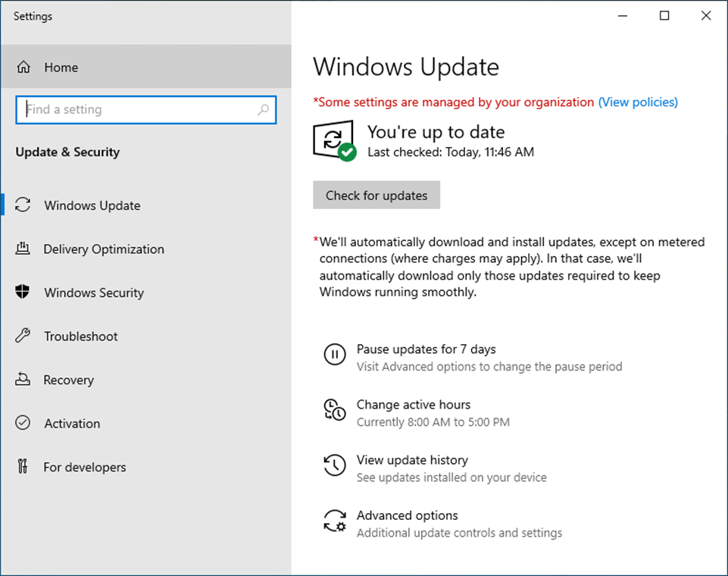Minimize the Settings window

click(x=623, y=16)
